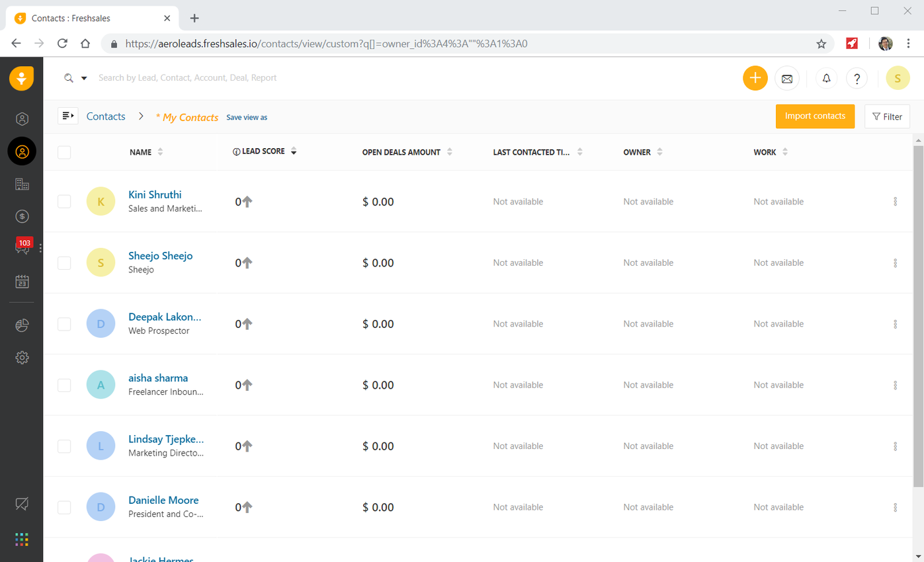Open the notifications bell
This screenshot has width=924, height=562.
(x=826, y=78)
